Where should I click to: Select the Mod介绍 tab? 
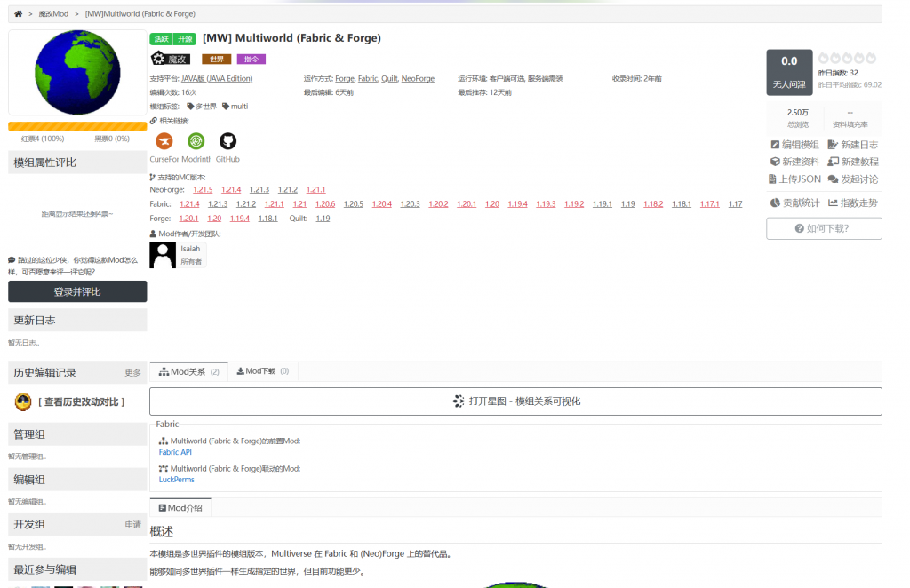pyautogui.click(x=180, y=508)
